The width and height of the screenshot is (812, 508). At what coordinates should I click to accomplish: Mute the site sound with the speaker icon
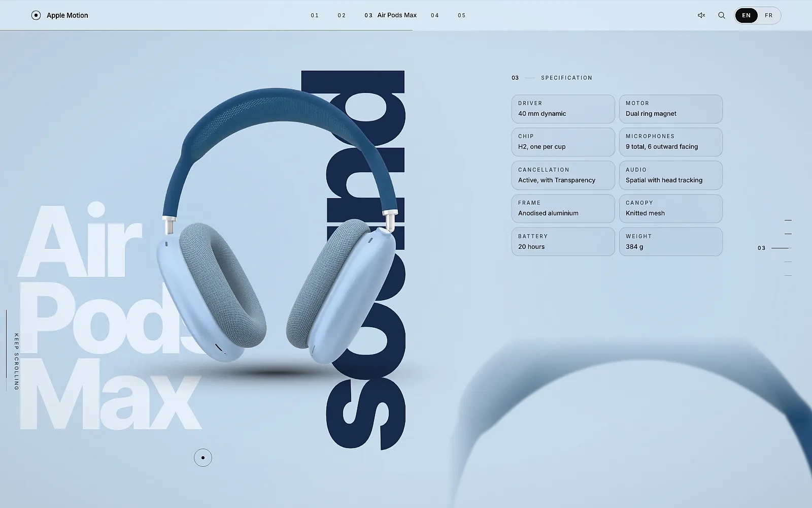701,15
